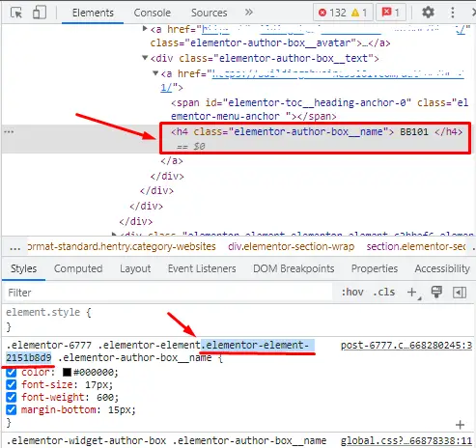The height and width of the screenshot is (448, 476).
Task: Click the hentry.category-websites breadcrumb
Action: pos(122,246)
